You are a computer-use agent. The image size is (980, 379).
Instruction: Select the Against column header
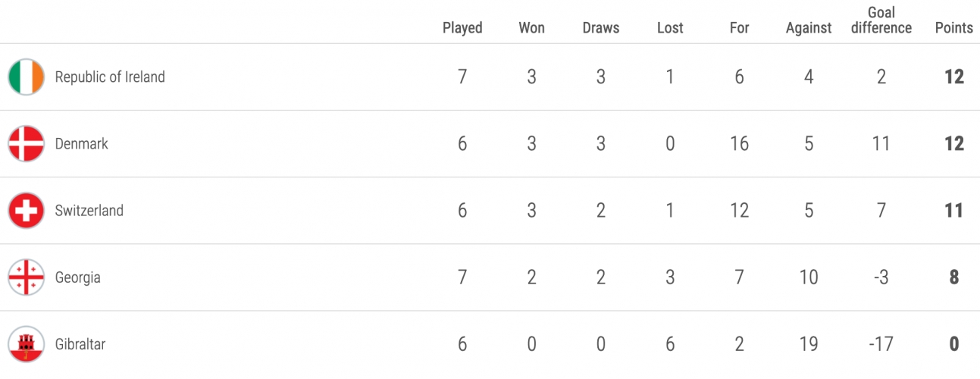809,28
